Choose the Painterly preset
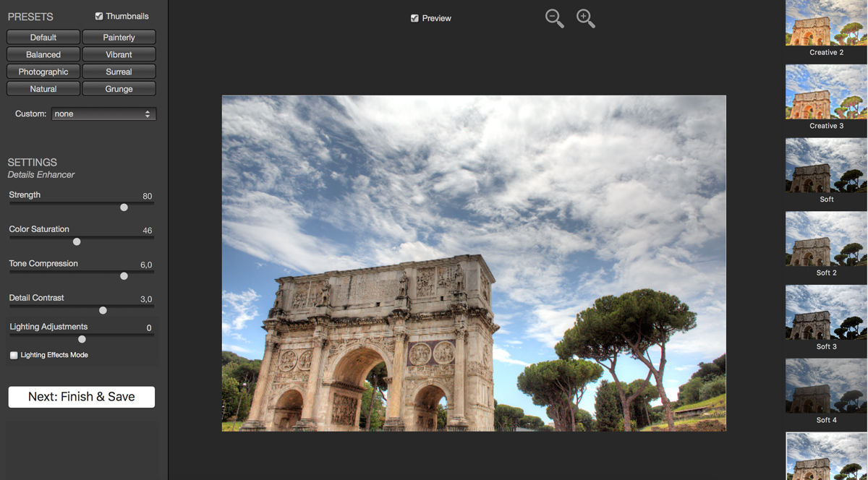The image size is (868, 480). click(119, 37)
